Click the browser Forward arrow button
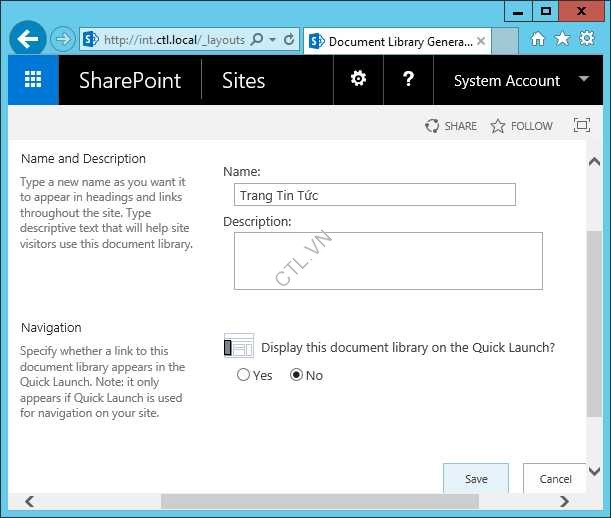This screenshot has height=518, width=611. tap(62, 40)
